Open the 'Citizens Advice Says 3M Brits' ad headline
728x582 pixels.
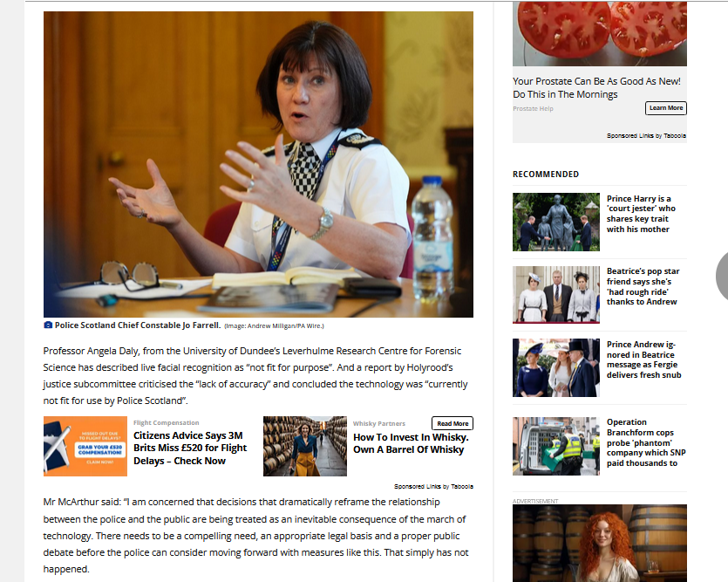190,448
